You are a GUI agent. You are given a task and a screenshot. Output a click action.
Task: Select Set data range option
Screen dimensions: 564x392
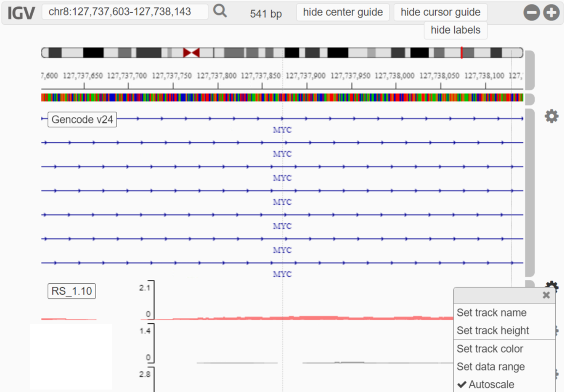(x=491, y=367)
